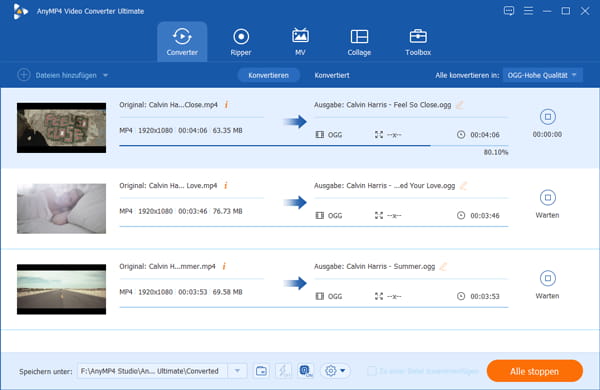The height and width of the screenshot is (390, 600).
Task: Click Dateien hinzufügen plus button
Action: (24, 75)
